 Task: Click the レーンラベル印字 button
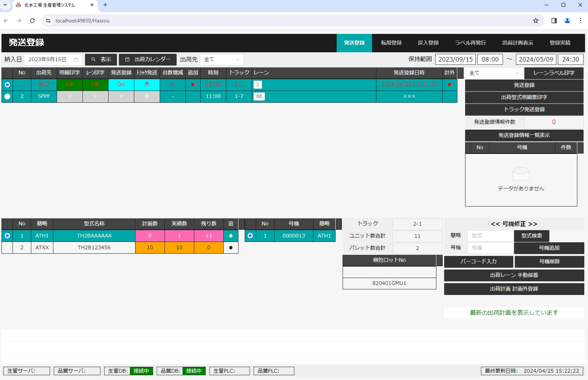click(554, 73)
